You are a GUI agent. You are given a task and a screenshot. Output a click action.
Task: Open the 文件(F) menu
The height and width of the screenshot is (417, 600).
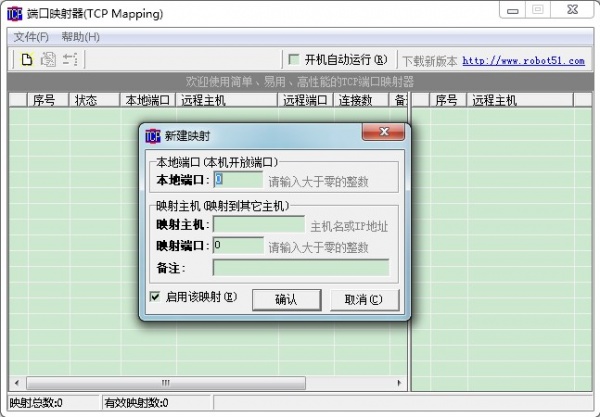pyautogui.click(x=31, y=37)
